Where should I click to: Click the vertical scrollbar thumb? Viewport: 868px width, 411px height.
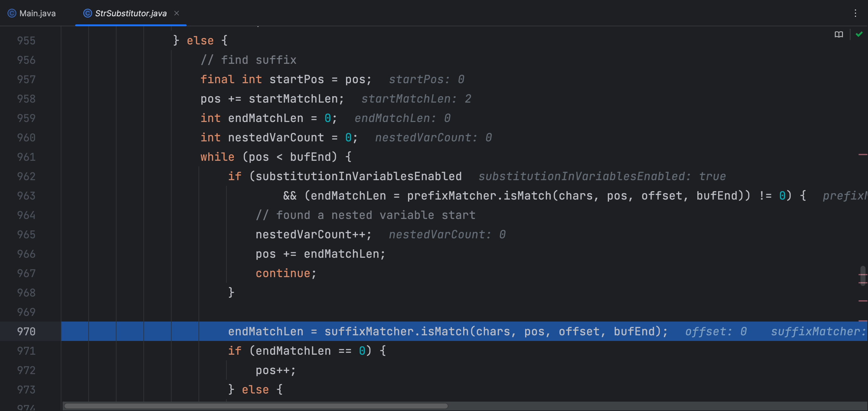tap(863, 276)
